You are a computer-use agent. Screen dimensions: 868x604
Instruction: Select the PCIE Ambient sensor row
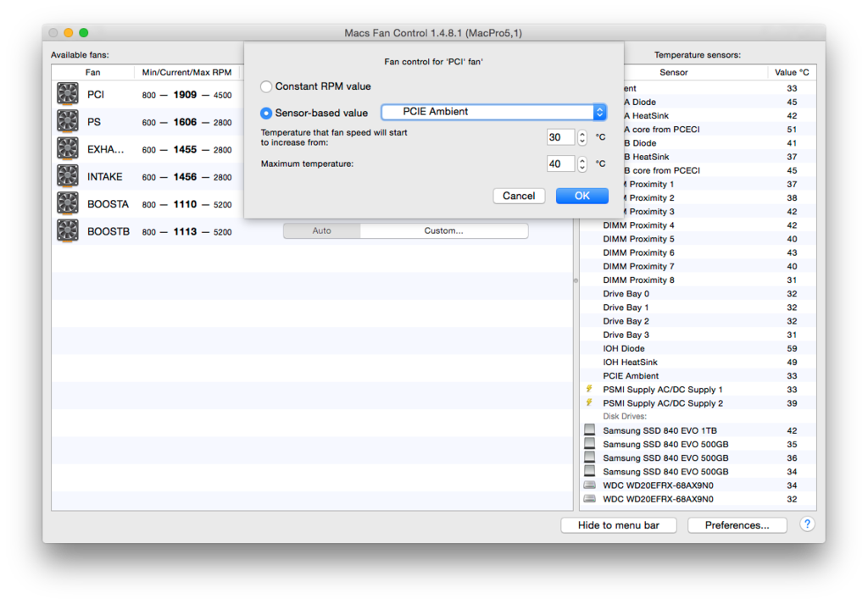pyautogui.click(x=698, y=375)
